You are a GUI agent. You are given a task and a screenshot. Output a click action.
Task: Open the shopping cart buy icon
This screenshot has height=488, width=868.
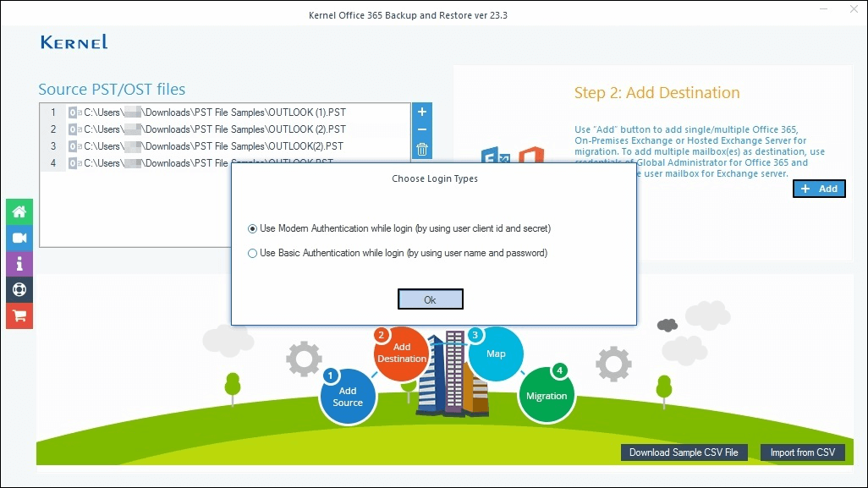[19, 316]
